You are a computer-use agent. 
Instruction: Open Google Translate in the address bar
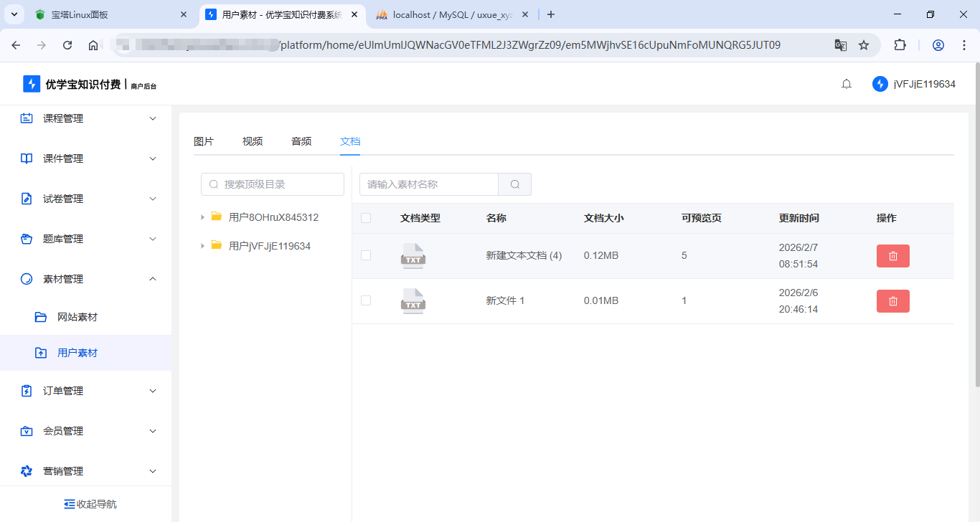[x=840, y=44]
